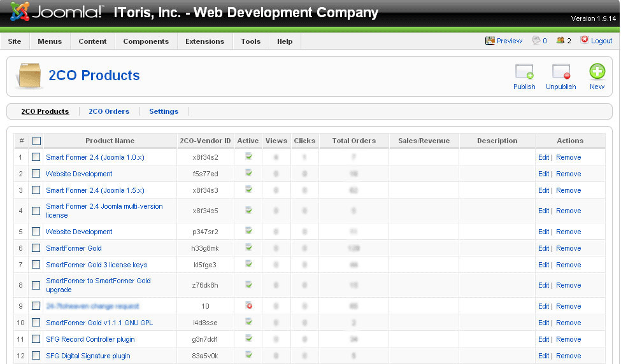Check box for row 2 Website Development
Image resolution: width=621 pixels, height=364 pixels.
(36, 173)
